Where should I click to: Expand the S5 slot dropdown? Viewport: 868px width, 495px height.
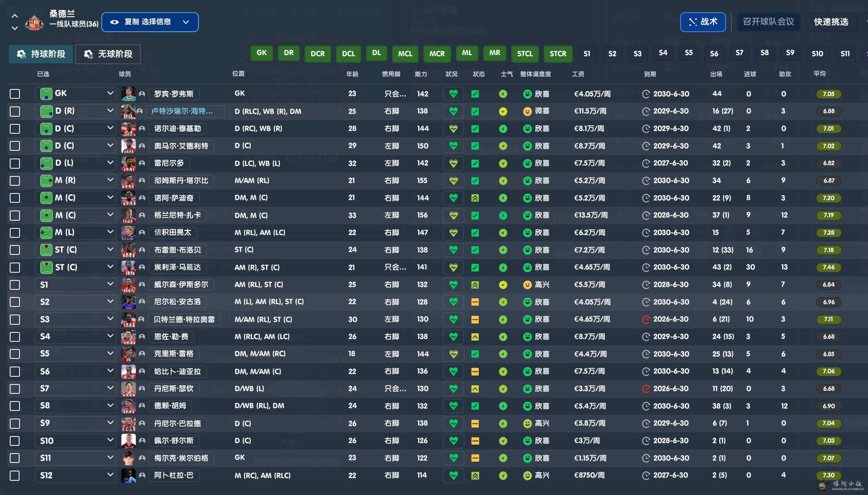click(110, 354)
